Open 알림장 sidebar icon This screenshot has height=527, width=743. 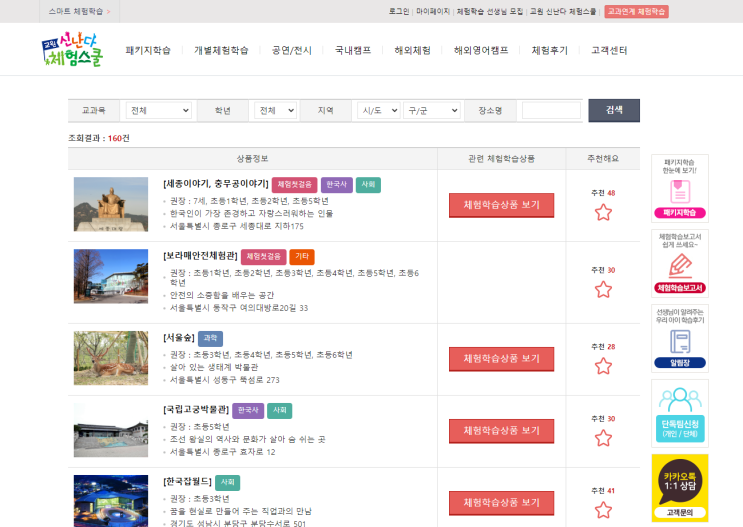tap(680, 338)
